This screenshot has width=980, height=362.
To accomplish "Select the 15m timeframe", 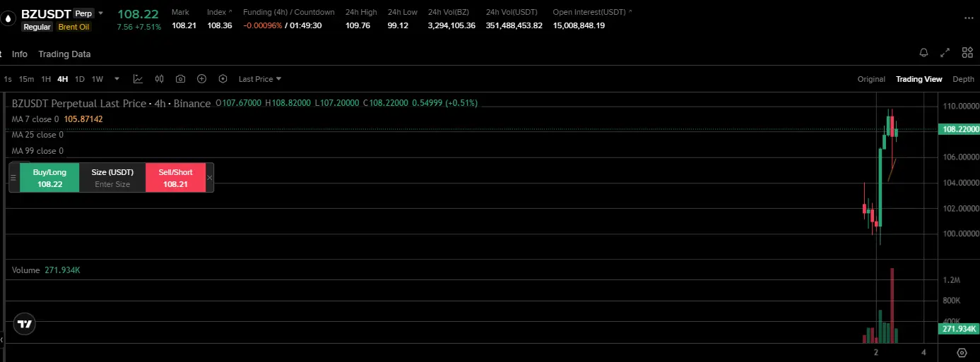I will (26, 79).
